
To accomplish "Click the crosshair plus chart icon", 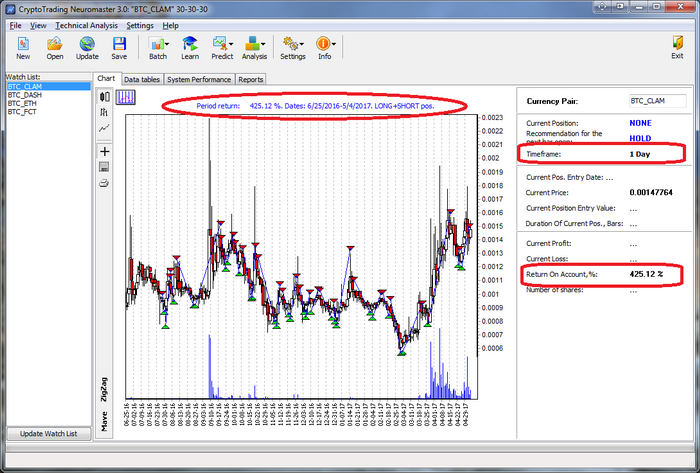I will 104,151.
